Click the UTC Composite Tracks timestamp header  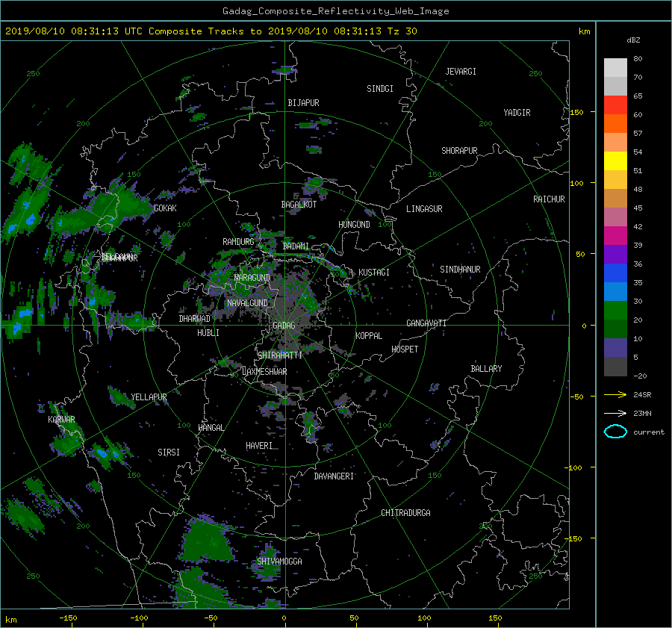(x=211, y=31)
